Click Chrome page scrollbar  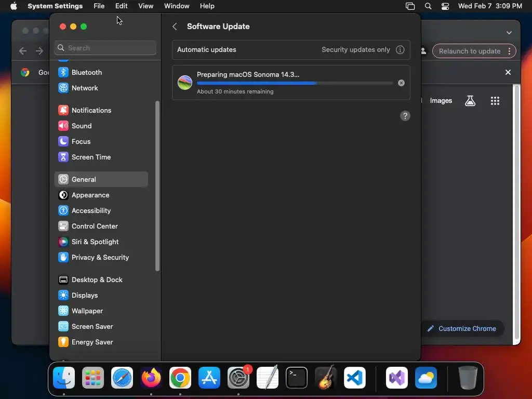point(516,212)
